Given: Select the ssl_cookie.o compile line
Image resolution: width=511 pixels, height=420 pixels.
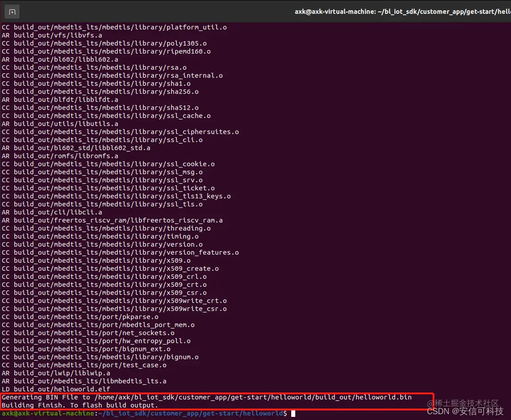Looking at the screenshot, I should pyautogui.click(x=108, y=164).
